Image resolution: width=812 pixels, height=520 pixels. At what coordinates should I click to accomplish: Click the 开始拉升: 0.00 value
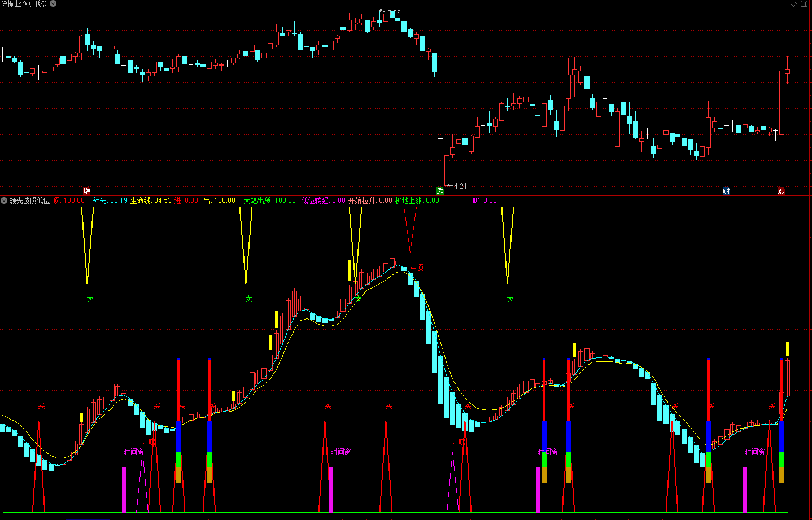point(370,200)
